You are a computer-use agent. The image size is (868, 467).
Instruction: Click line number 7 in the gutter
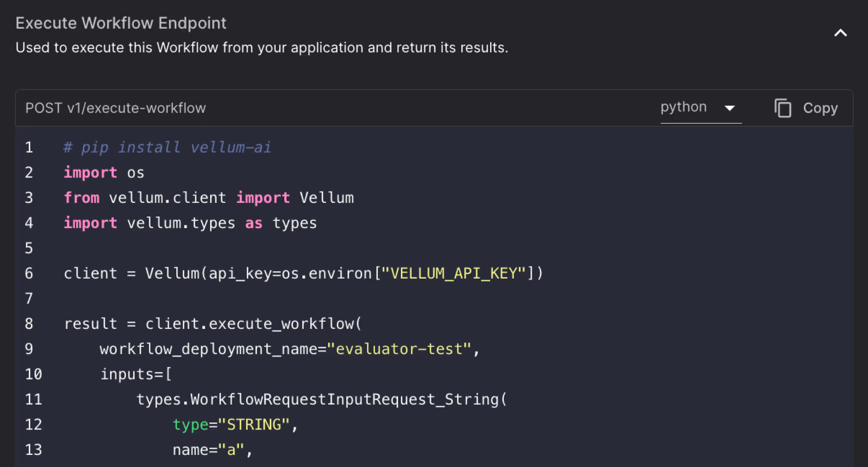tap(29, 298)
